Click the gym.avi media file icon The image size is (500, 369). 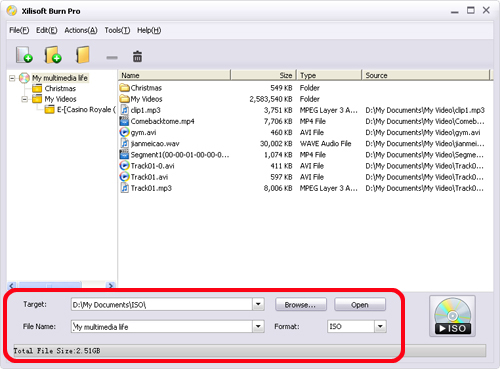(124, 132)
